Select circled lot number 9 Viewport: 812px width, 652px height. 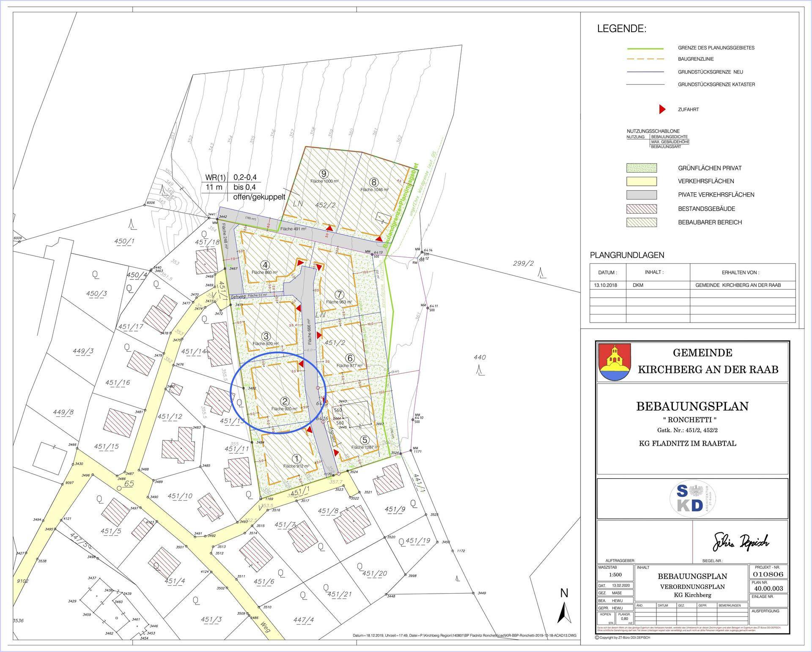[324, 174]
